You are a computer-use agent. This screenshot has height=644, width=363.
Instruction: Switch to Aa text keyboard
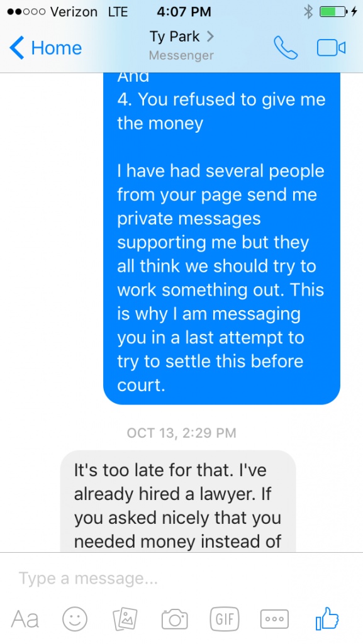pos(25,619)
